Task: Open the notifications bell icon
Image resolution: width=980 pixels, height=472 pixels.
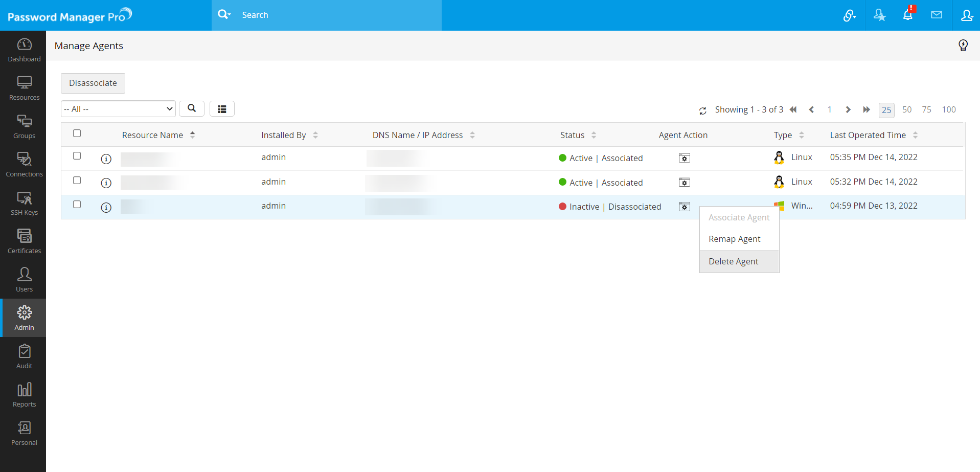Action: [x=907, y=15]
